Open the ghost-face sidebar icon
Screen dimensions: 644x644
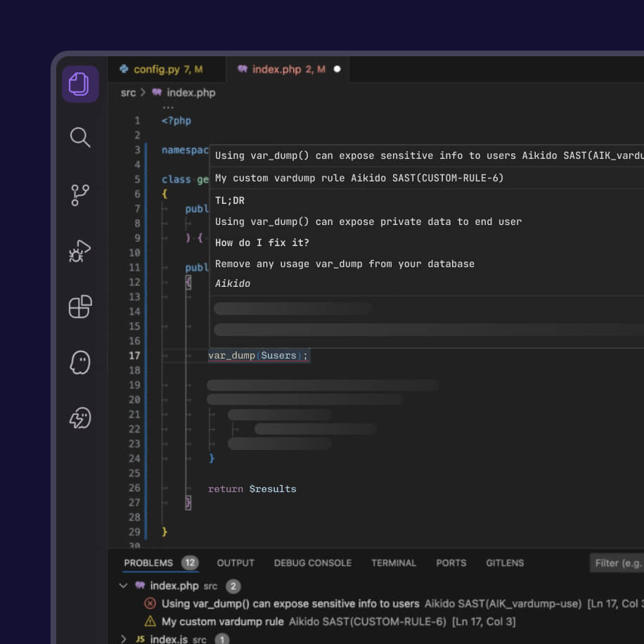(80, 362)
